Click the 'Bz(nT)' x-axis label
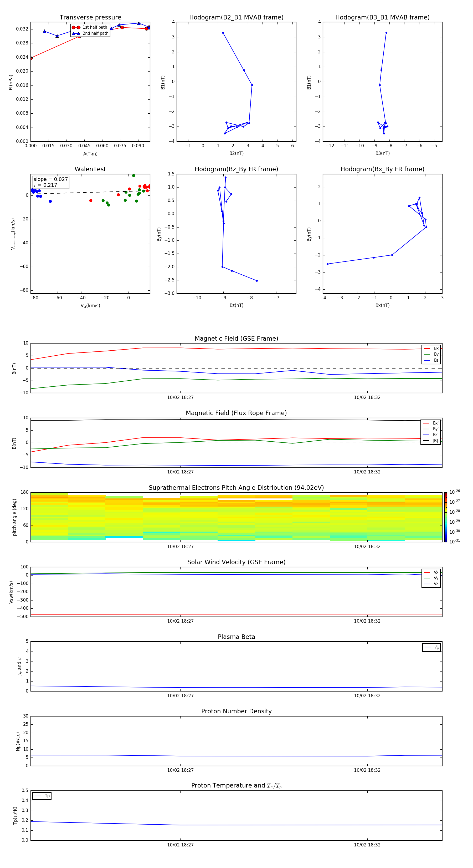The image size is (473, 868). 236,305
